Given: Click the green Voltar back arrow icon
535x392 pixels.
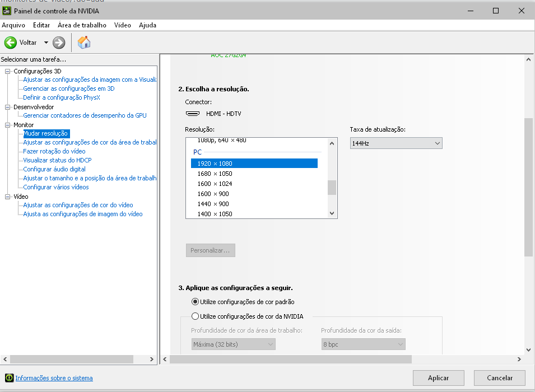Looking at the screenshot, I should pyautogui.click(x=11, y=43).
